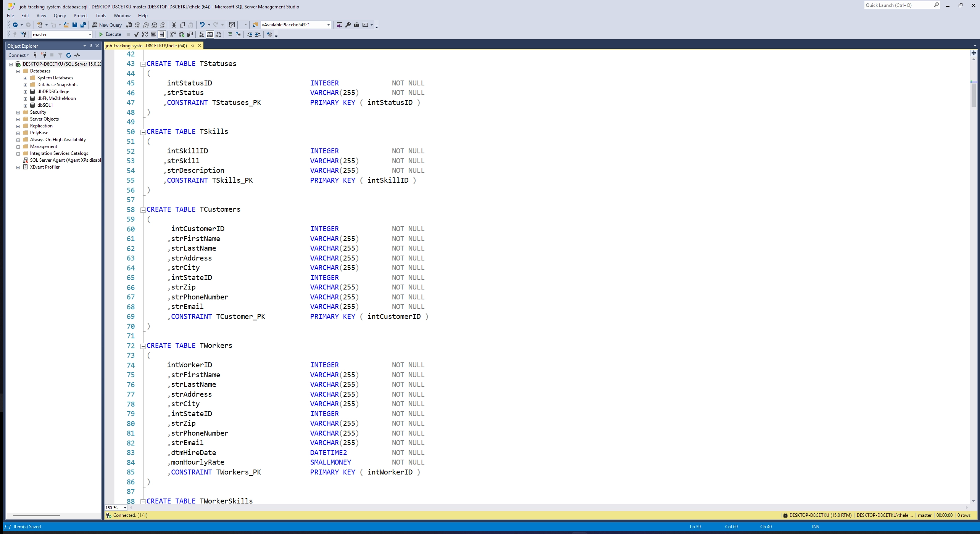This screenshot has width=980, height=534.
Task: Click the Execute query button
Action: (x=110, y=34)
